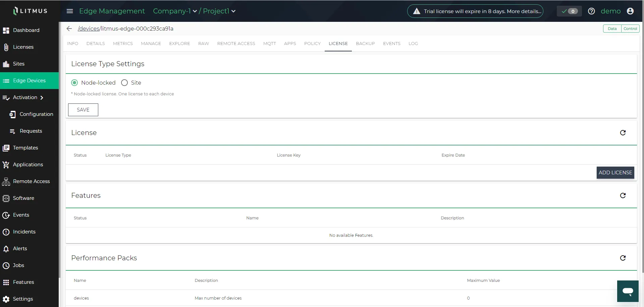Click the Dashboard sidebar icon
This screenshot has height=307, width=644.
click(x=6, y=30)
